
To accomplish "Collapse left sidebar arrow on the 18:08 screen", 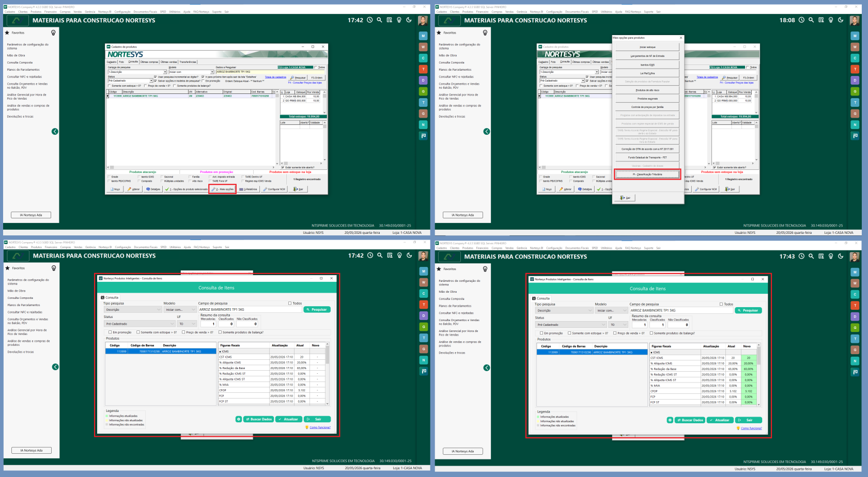I will [x=487, y=132].
